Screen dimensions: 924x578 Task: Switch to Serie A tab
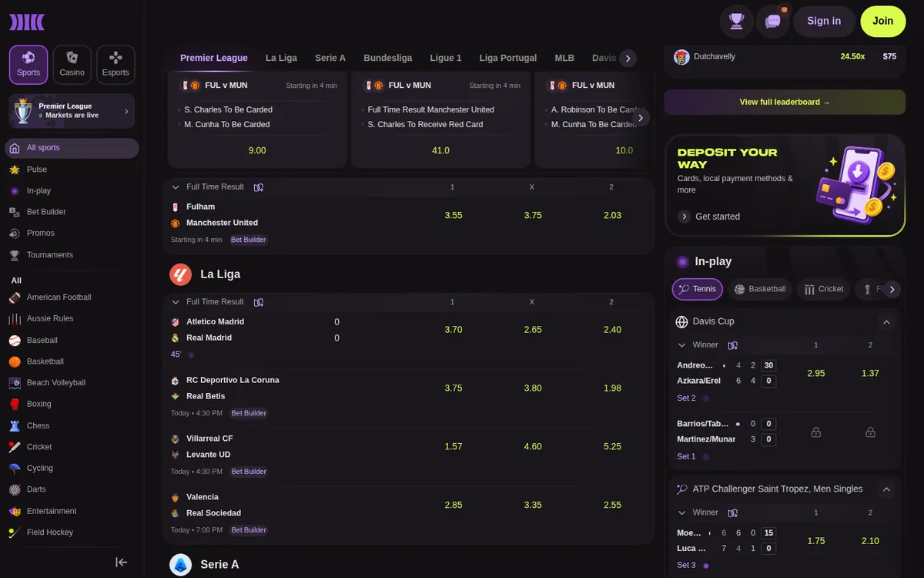click(330, 58)
